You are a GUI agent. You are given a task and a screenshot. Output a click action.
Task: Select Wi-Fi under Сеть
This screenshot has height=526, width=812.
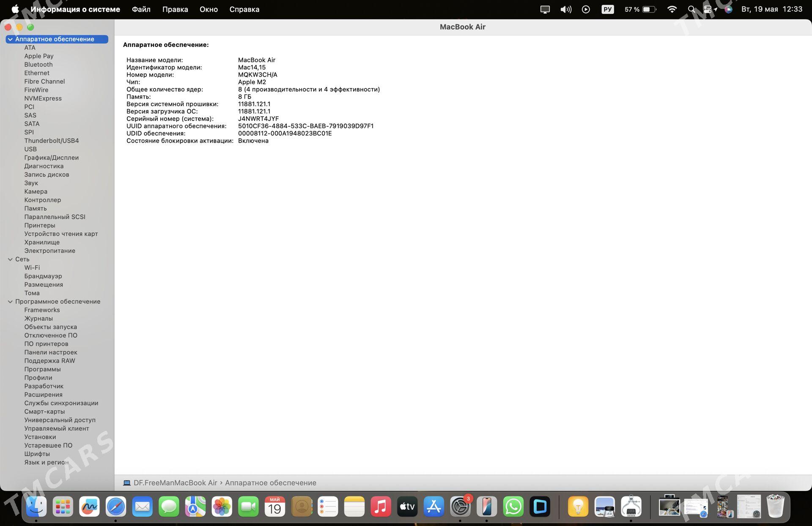click(x=32, y=268)
